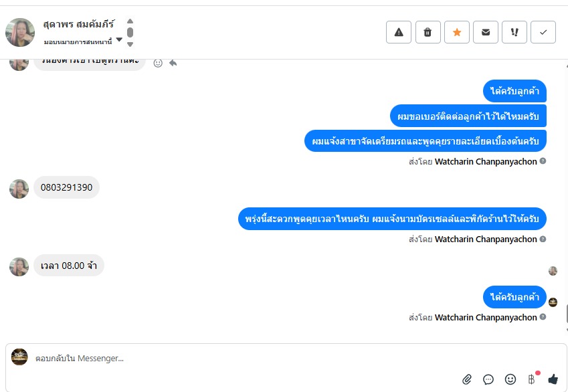Click the first Watcharin Chanpanyachon sender link
568x392 pixels.
486,162
